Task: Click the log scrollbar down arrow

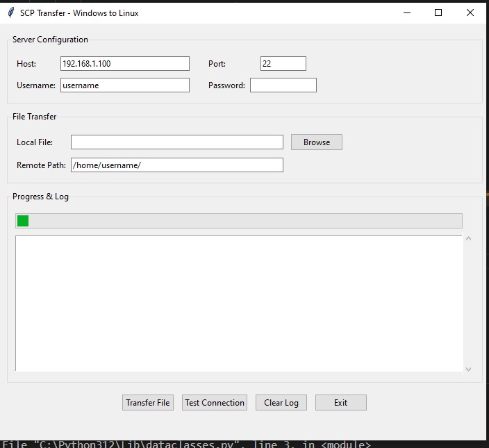Action: coord(468,370)
